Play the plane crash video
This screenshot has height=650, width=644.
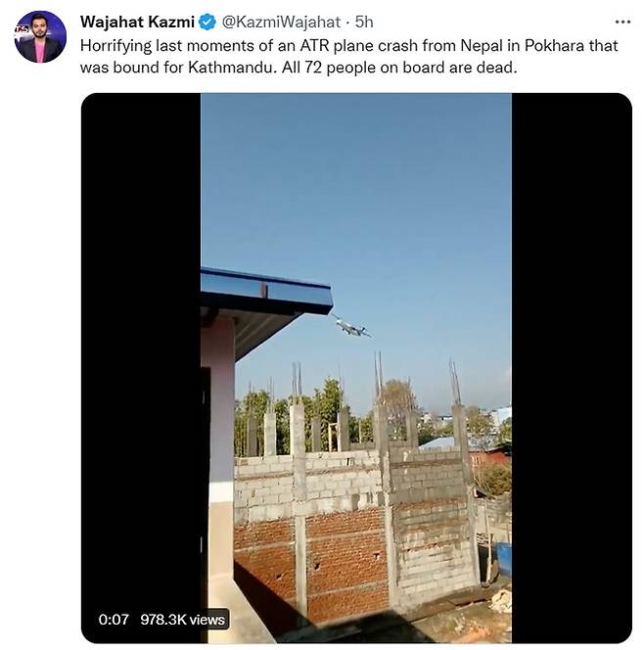click(x=356, y=368)
